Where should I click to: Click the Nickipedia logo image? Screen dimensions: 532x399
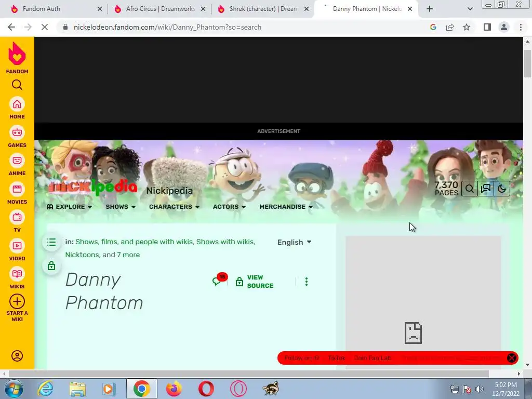[92, 187]
